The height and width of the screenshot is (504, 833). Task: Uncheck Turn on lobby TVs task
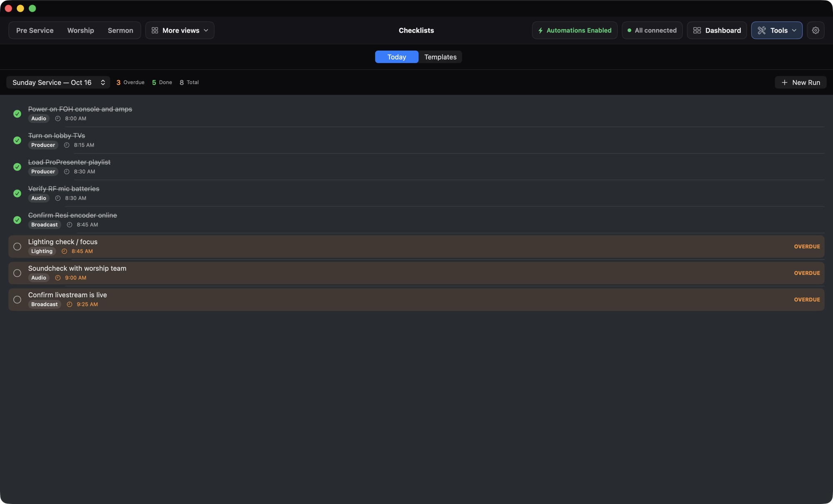17,140
